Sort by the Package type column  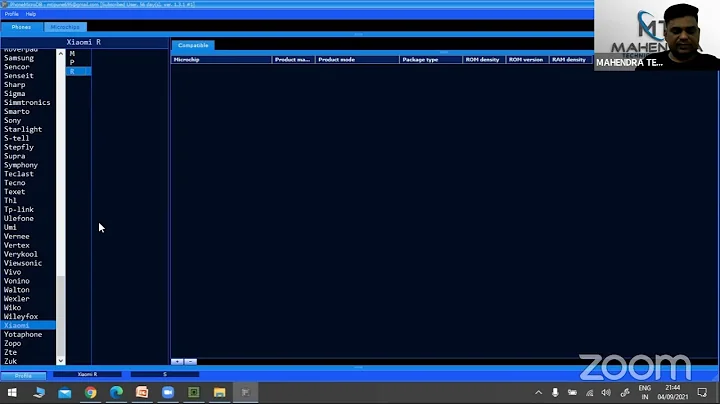click(431, 60)
